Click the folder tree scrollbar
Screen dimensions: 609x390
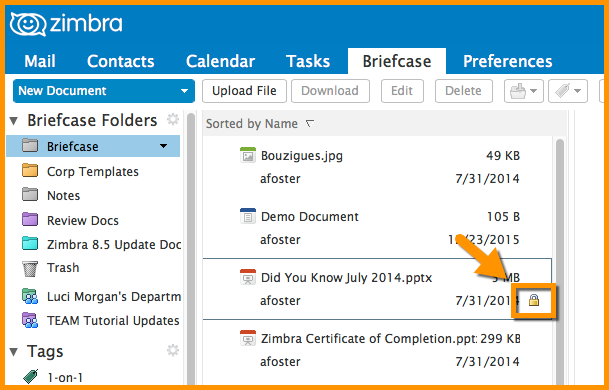(x=191, y=249)
